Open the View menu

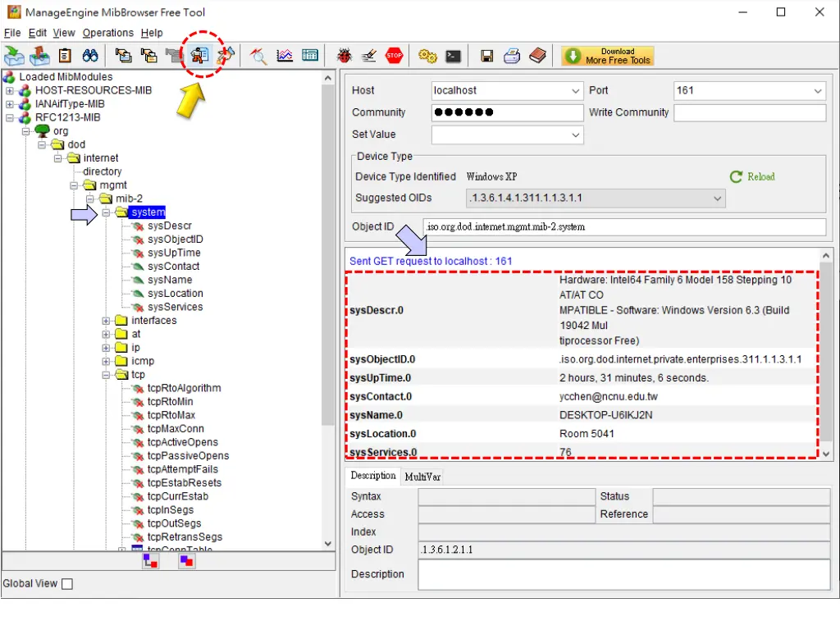pos(64,33)
